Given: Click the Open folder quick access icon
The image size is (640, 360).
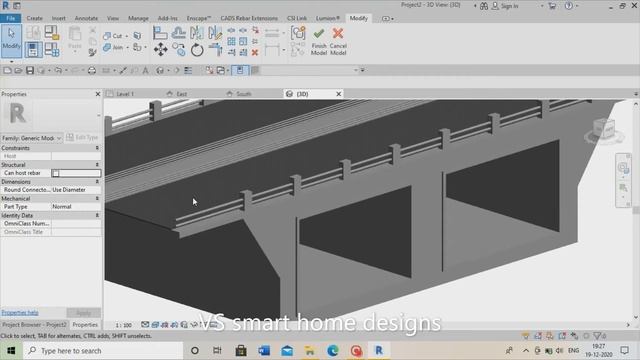Looking at the screenshot, I should point(18,70).
